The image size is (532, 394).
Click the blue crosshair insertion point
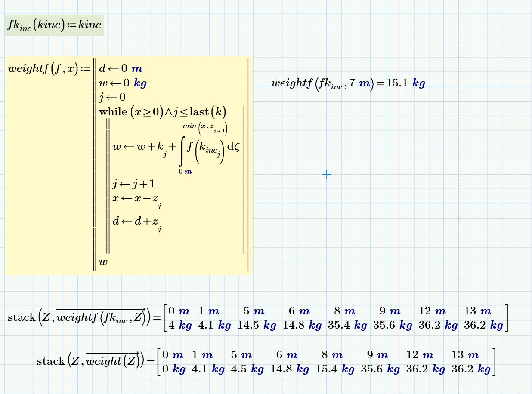(326, 174)
